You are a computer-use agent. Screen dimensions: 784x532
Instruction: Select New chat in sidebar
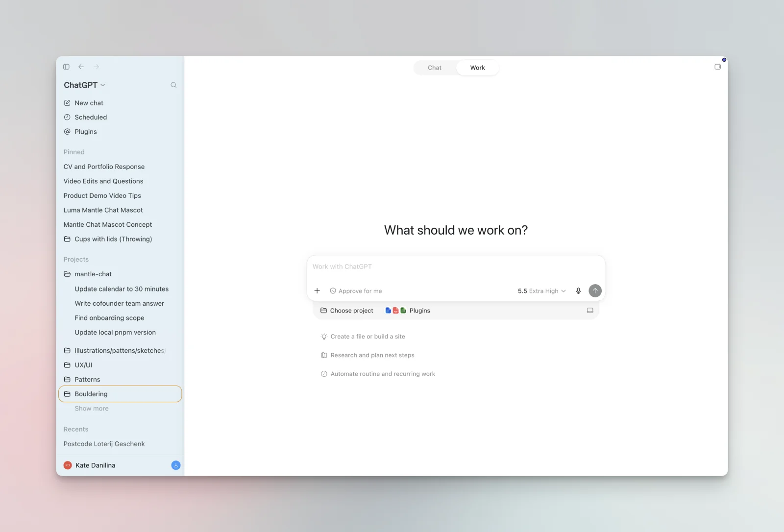120,103
